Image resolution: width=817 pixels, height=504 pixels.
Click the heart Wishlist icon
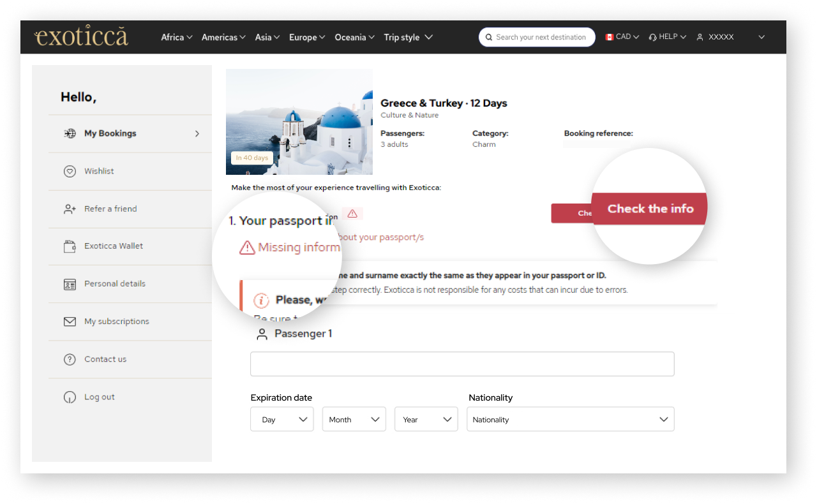pyautogui.click(x=70, y=171)
